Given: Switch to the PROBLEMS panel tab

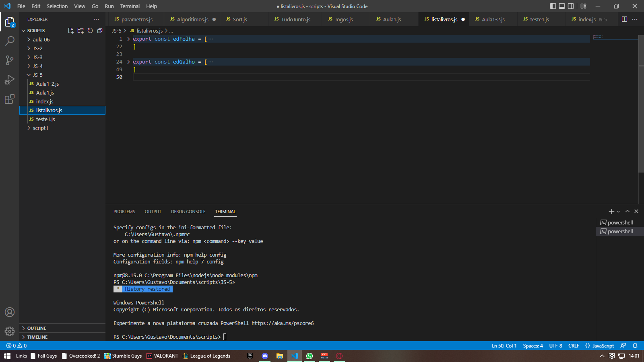Looking at the screenshot, I should point(124,212).
